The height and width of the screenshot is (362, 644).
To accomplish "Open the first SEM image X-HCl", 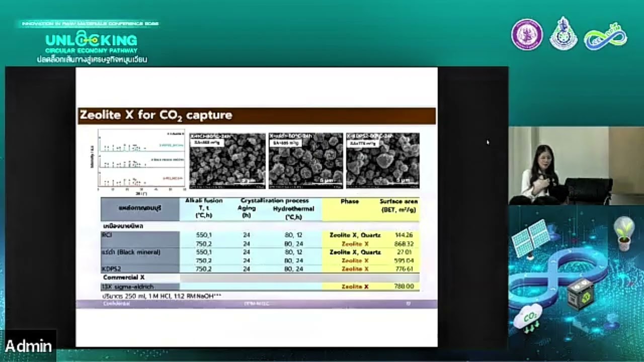I will click(227, 160).
